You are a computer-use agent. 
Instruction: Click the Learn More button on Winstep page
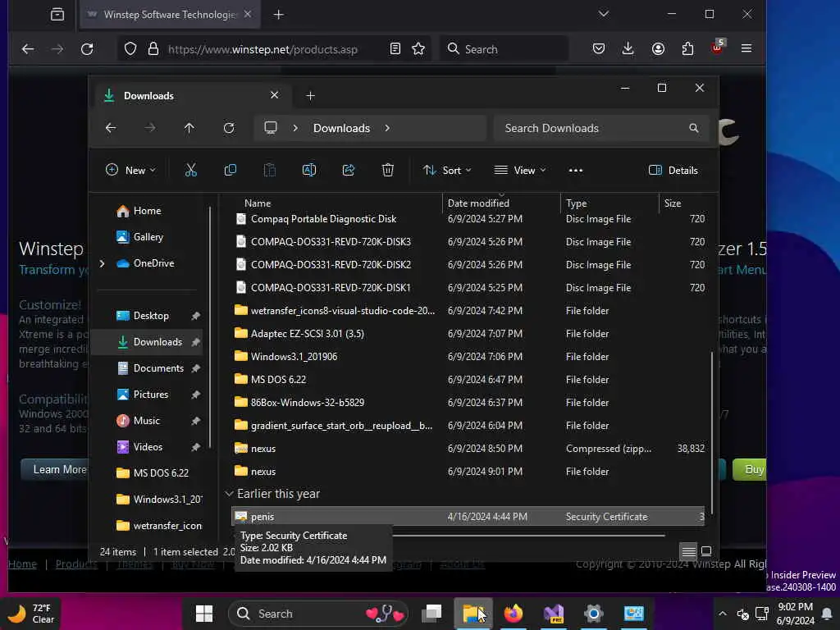(54, 470)
